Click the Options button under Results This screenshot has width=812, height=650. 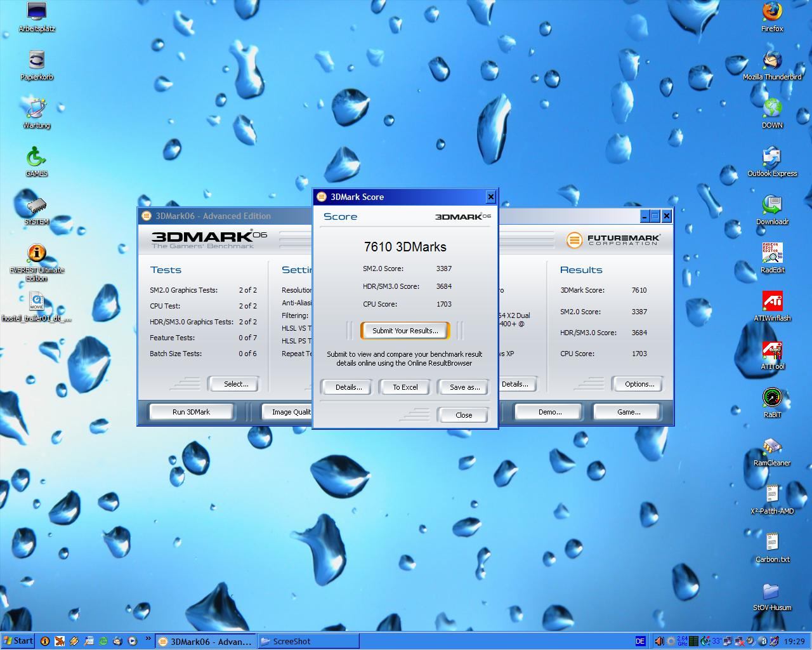tap(639, 384)
